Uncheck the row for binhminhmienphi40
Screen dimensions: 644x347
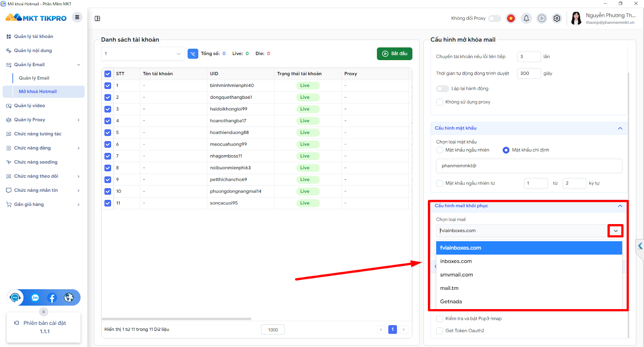[x=107, y=85]
